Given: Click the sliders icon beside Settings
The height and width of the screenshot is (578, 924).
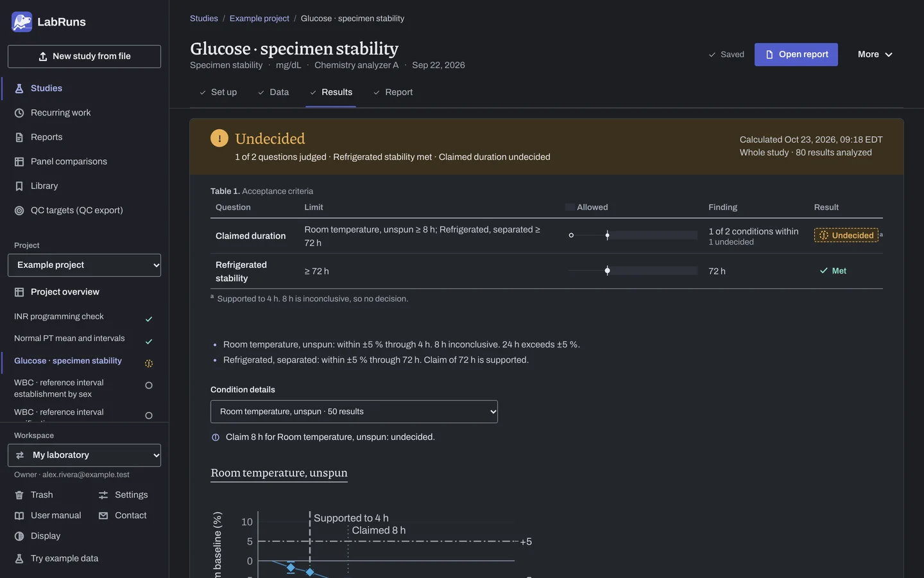Looking at the screenshot, I should pyautogui.click(x=103, y=495).
